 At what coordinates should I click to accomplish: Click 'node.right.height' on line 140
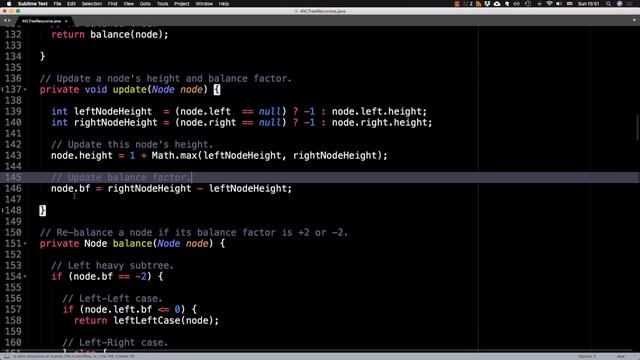tap(380, 122)
